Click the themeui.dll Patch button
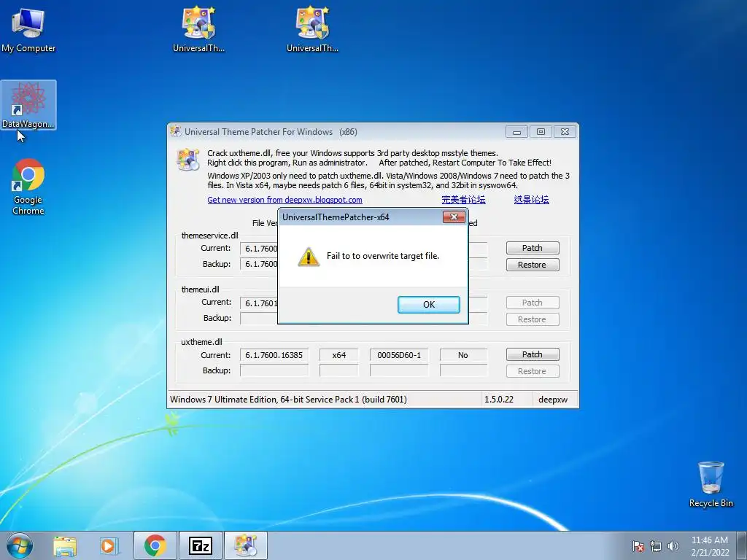This screenshot has height=560, width=747. click(532, 303)
